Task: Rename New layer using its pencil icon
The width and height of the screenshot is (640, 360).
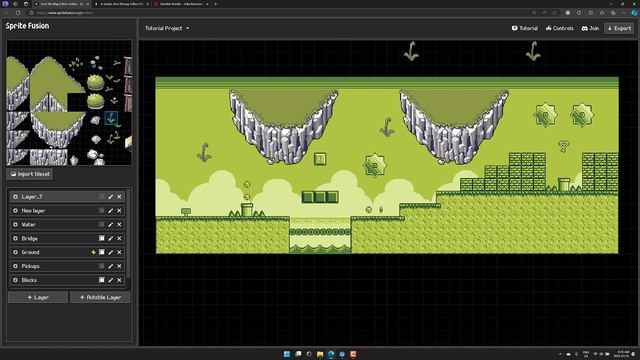Action: pos(110,211)
